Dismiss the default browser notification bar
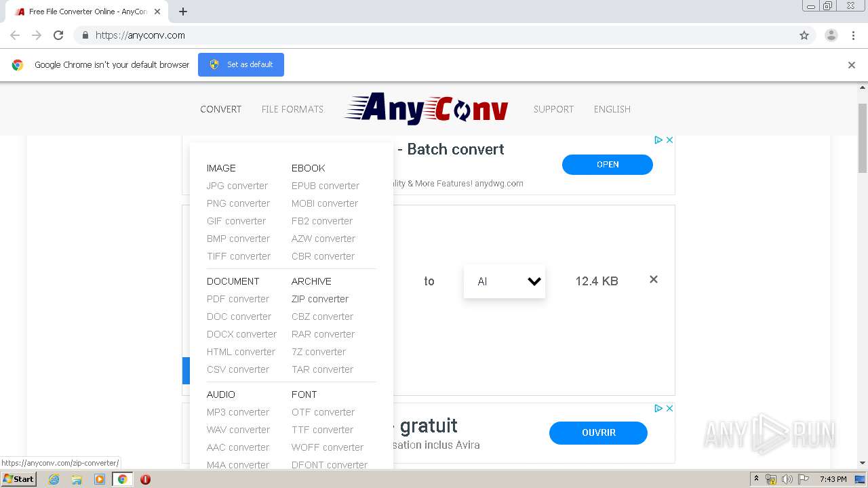Viewport: 868px width, 488px height. coord(852,65)
